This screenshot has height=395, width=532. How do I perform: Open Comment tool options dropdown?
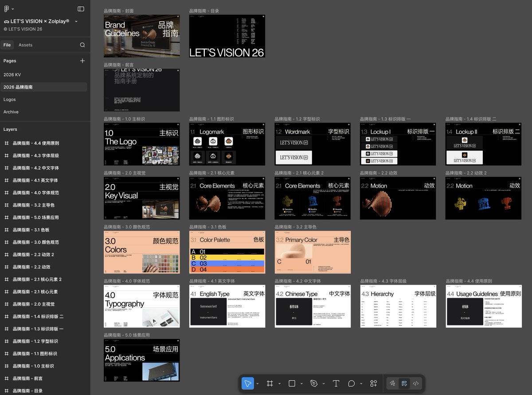click(361, 383)
